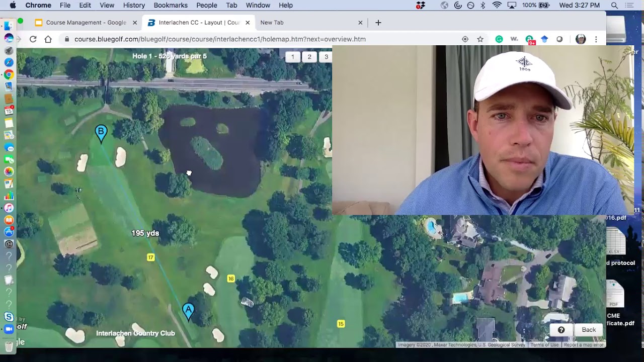
Task: Click the hole 15 yellow flag marker
Action: (341, 324)
